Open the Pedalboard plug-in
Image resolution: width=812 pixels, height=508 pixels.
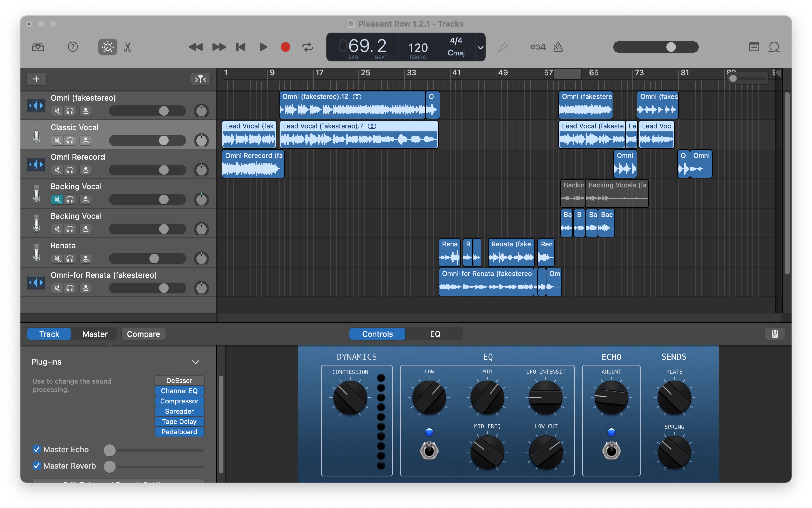click(179, 432)
